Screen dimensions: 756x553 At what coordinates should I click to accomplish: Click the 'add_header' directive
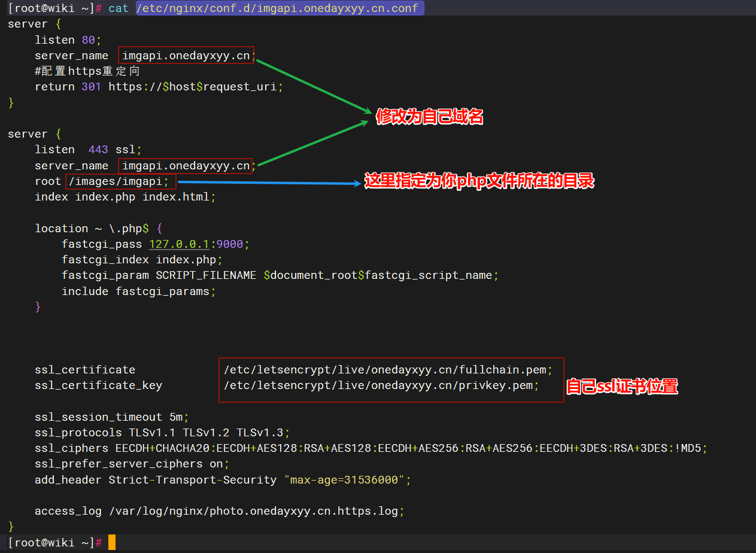tap(68, 480)
